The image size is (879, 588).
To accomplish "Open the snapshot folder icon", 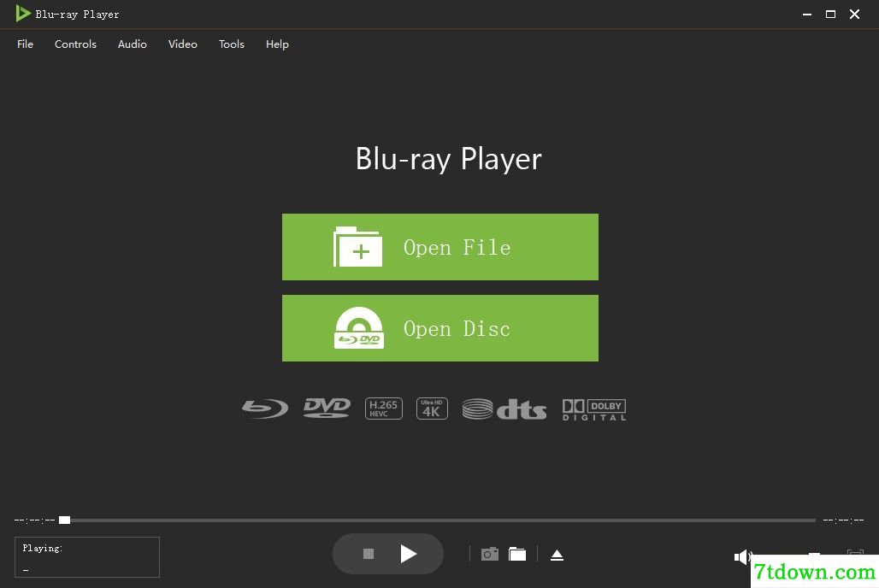I will [x=516, y=555].
